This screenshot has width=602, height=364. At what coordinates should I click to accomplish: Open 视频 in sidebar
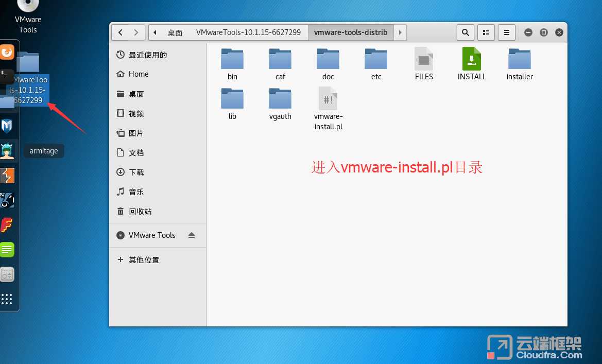pos(158,113)
